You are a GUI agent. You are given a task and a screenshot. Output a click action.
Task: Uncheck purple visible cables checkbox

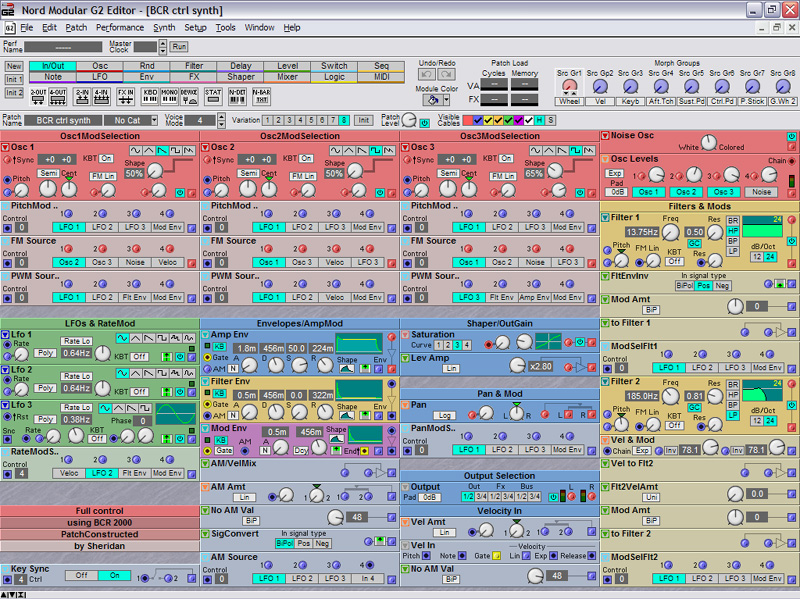point(518,120)
